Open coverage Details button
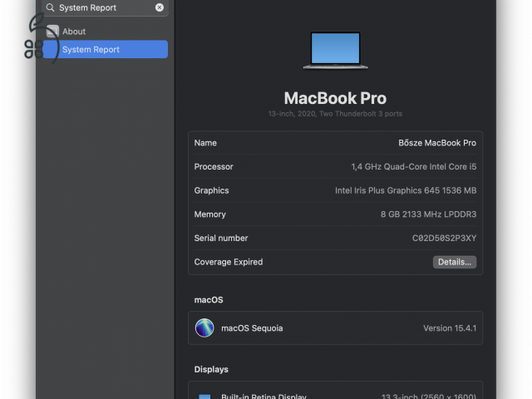 [455, 262]
